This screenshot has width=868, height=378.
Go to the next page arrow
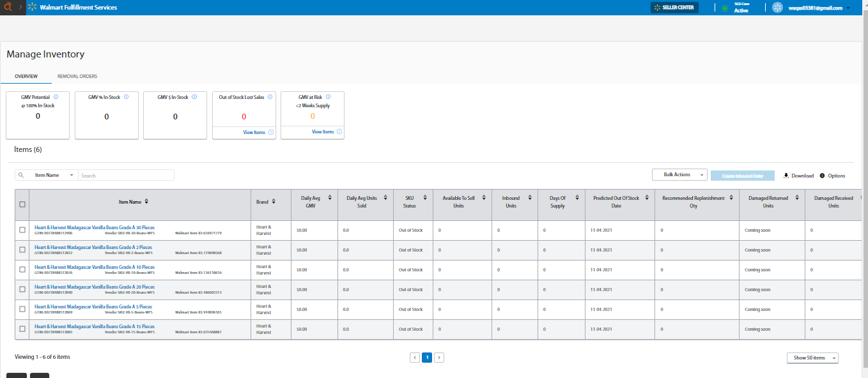point(439,358)
